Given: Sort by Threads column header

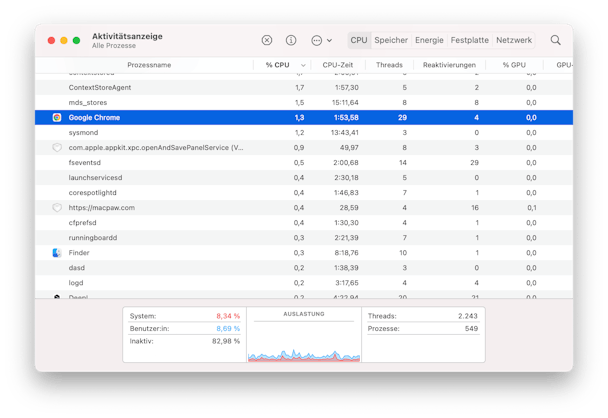Looking at the screenshot, I should click(x=389, y=65).
